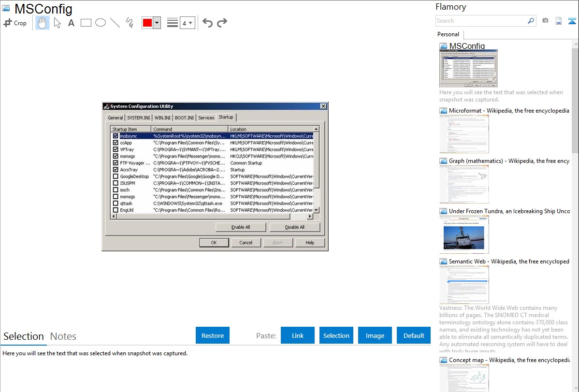Redo the last annotation
579x392 pixels.
click(222, 23)
